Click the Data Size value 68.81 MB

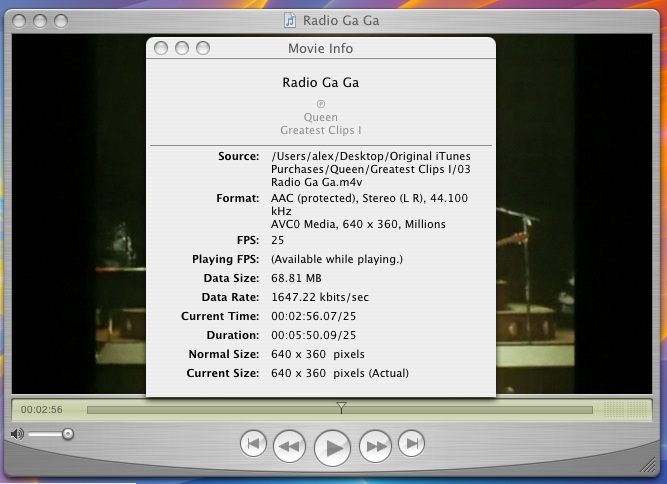[x=296, y=278]
